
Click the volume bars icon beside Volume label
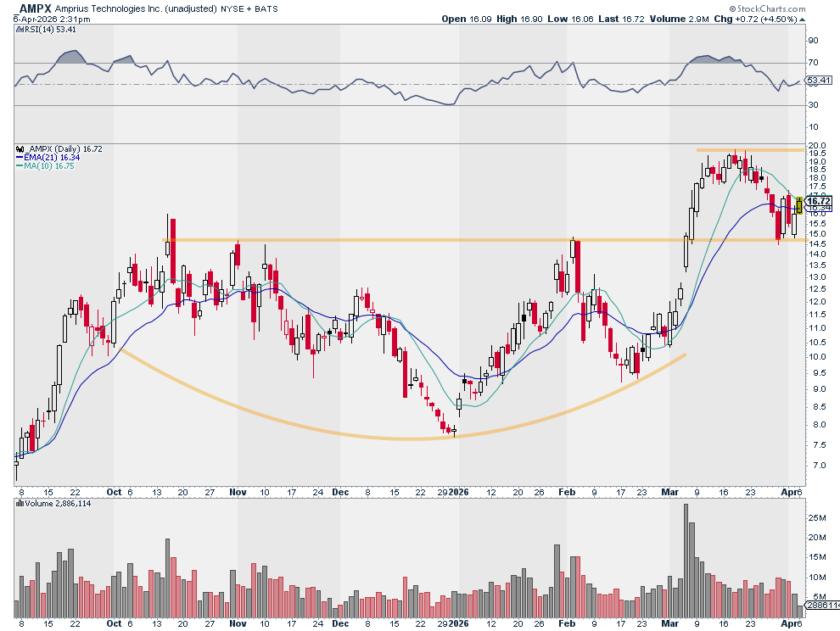[20, 504]
